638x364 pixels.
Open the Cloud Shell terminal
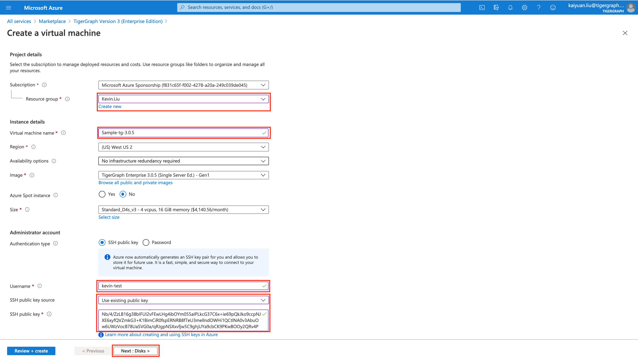(x=482, y=7)
